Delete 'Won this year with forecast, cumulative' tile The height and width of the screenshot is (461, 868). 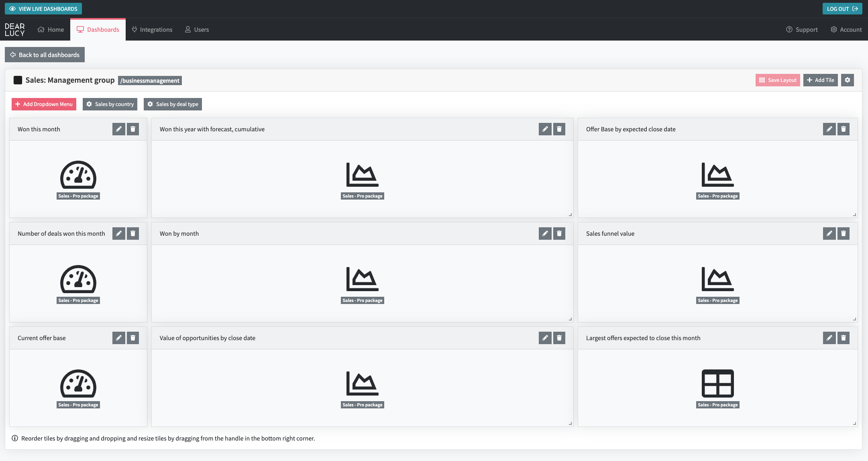click(559, 129)
